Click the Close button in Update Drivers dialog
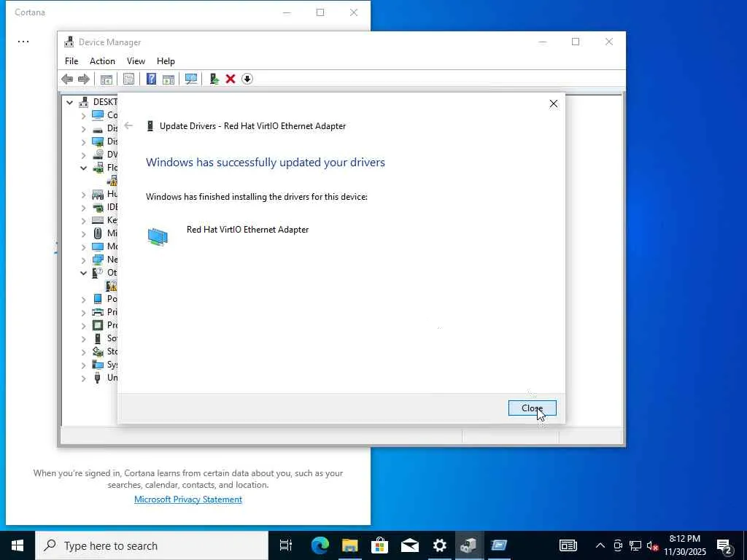This screenshot has height=560, width=747. click(532, 408)
